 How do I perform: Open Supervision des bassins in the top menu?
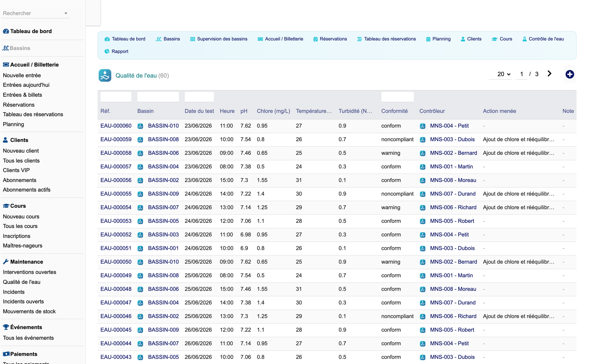coord(222,39)
